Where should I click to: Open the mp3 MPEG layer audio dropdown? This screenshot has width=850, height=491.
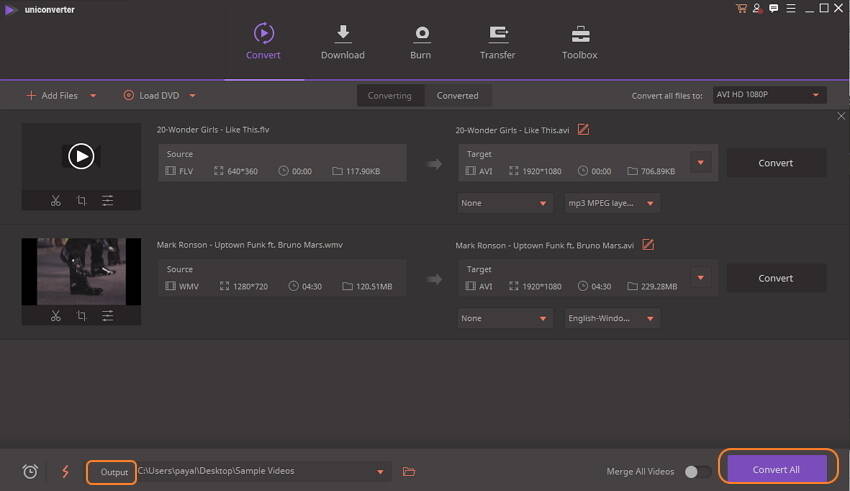tap(612, 203)
